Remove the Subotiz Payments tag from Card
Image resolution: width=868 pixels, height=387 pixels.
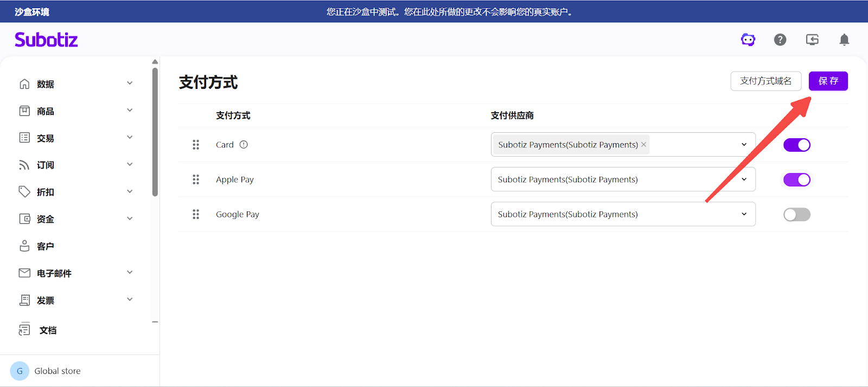coord(644,145)
